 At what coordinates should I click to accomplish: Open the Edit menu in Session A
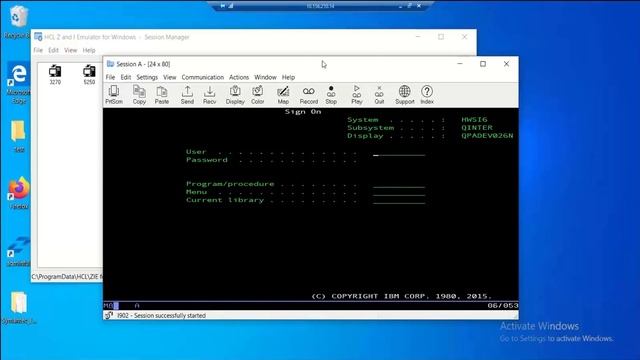(126, 77)
